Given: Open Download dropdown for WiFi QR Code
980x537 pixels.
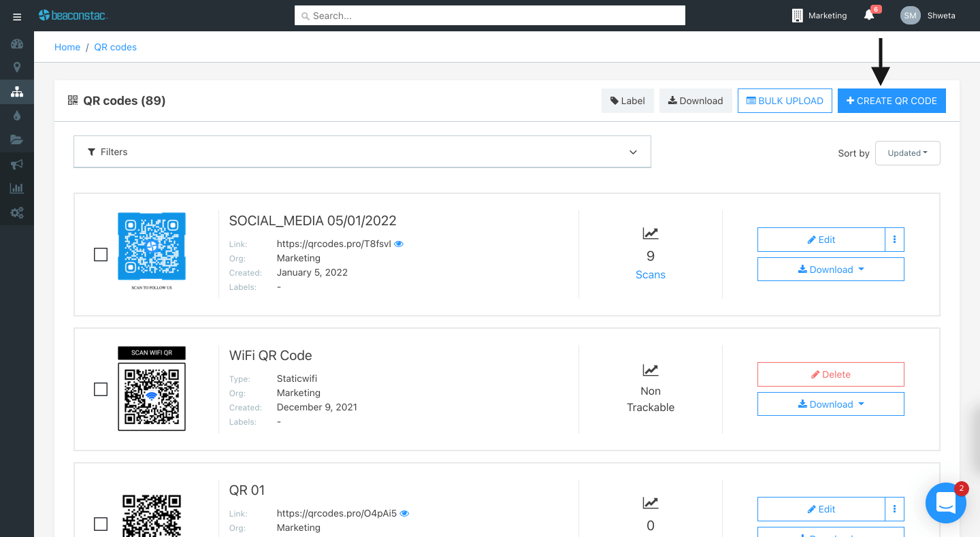Looking at the screenshot, I should coord(830,404).
